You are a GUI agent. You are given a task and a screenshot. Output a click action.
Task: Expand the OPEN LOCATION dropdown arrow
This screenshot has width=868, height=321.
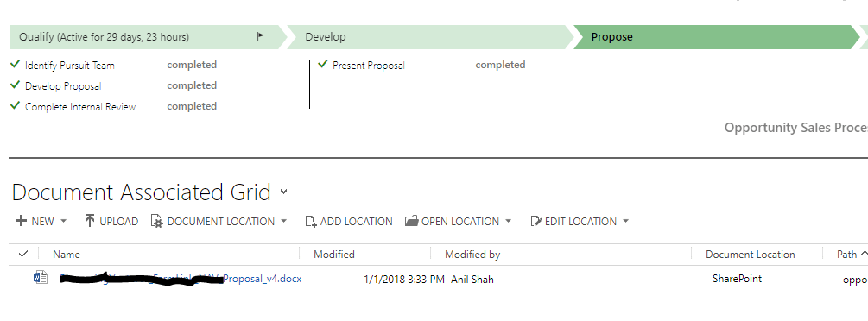[508, 221]
